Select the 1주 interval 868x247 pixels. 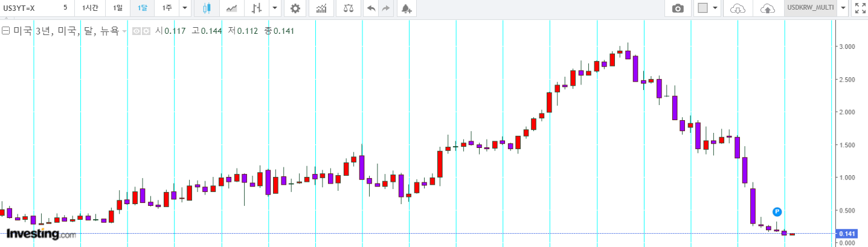(x=167, y=8)
